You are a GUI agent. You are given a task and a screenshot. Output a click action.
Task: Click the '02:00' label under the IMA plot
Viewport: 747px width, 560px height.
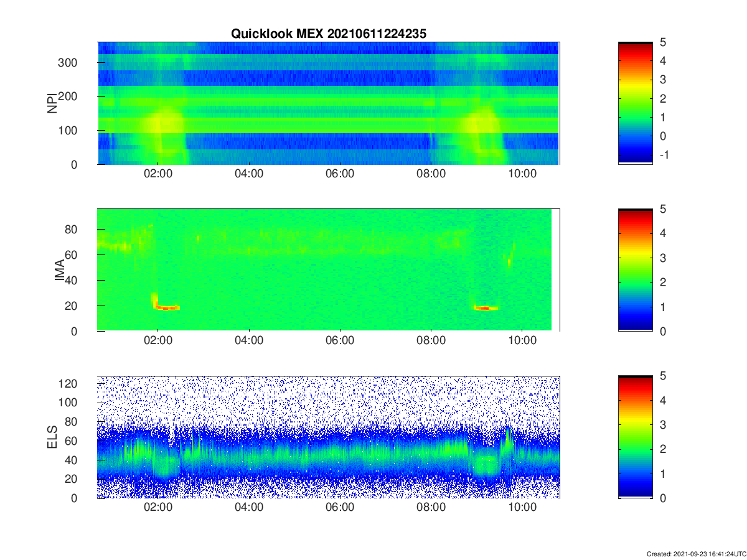158,342
